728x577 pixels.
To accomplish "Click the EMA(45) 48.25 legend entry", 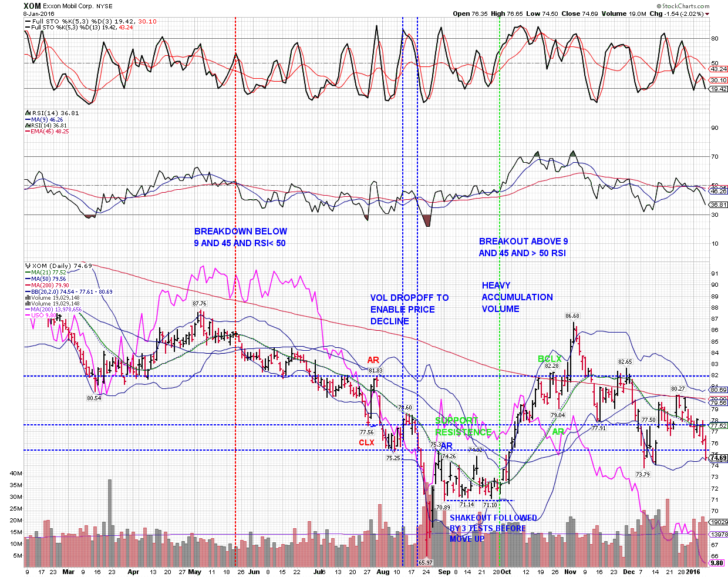I will [50, 131].
